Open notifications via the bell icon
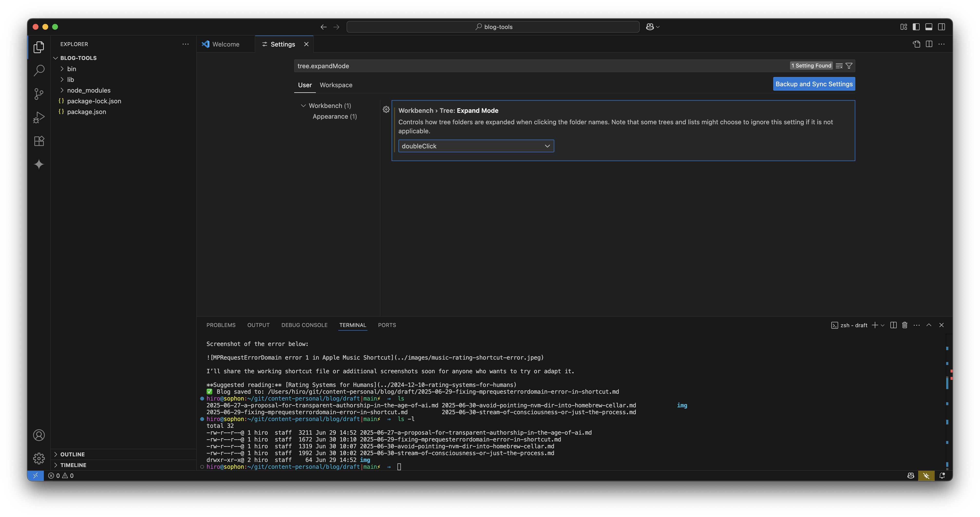This screenshot has width=980, height=517. coord(942,476)
